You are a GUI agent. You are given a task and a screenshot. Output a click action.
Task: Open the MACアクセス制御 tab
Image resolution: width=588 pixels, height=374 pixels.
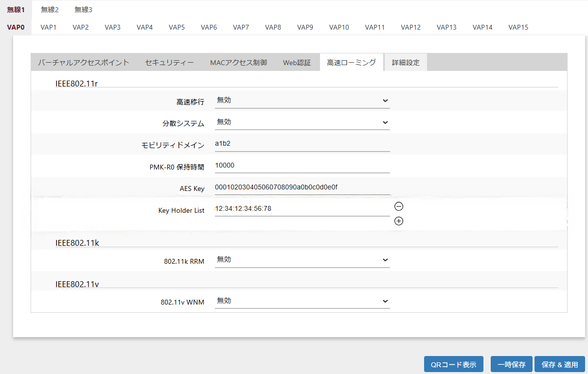[238, 63]
